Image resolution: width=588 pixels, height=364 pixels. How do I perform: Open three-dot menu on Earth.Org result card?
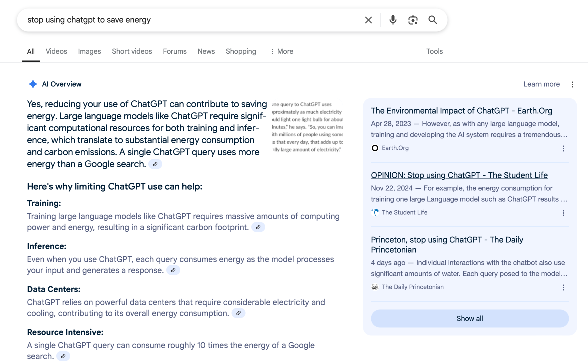pos(563,149)
